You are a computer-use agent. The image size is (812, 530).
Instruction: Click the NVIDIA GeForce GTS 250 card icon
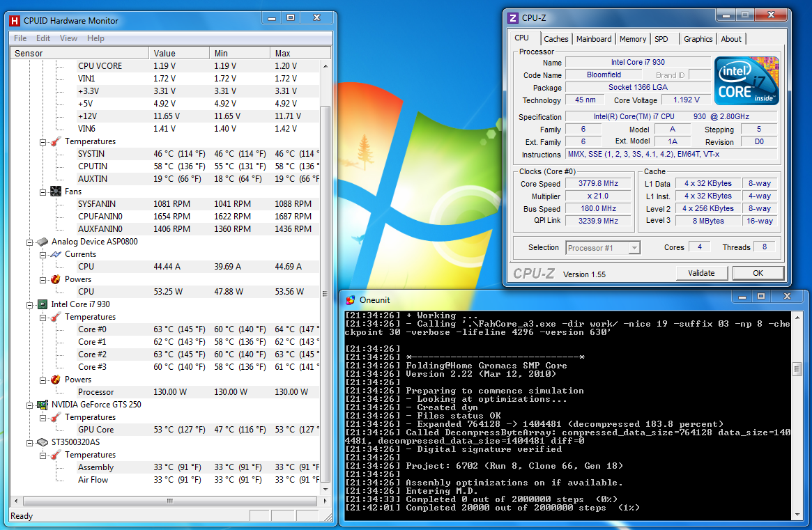click(43, 405)
